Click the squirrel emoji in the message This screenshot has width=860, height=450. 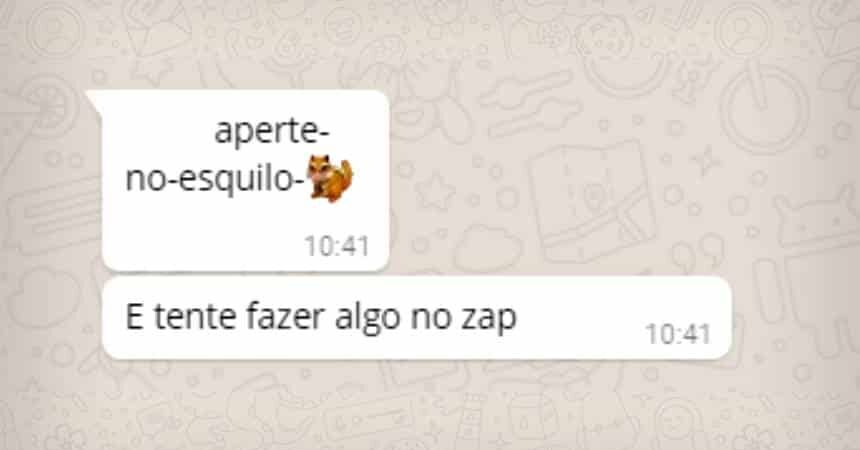click(330, 178)
